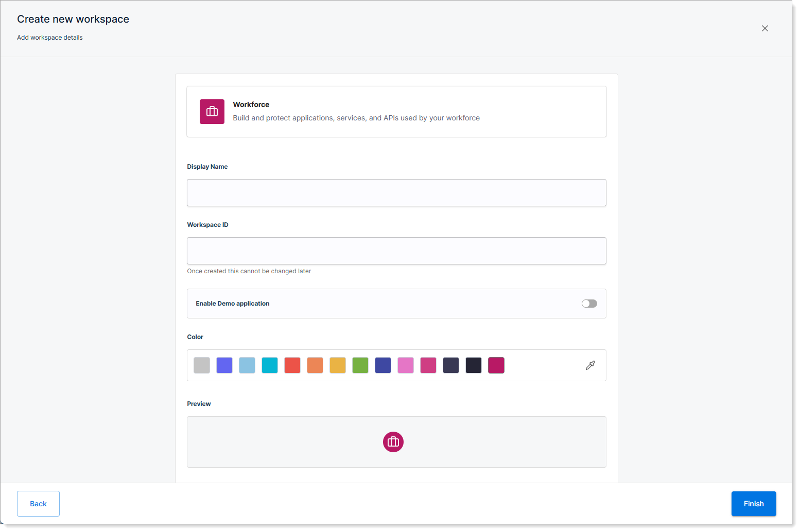Select the indigo blue color swatch
The width and height of the screenshot is (800, 532).
224,365
